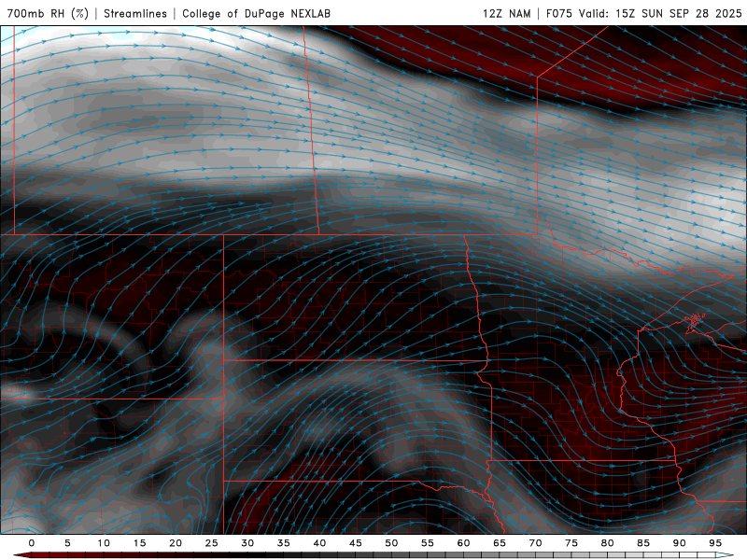Screen dimensions: 747x560
Task: Click the '50' colorbar scale label
Action: [391, 543]
